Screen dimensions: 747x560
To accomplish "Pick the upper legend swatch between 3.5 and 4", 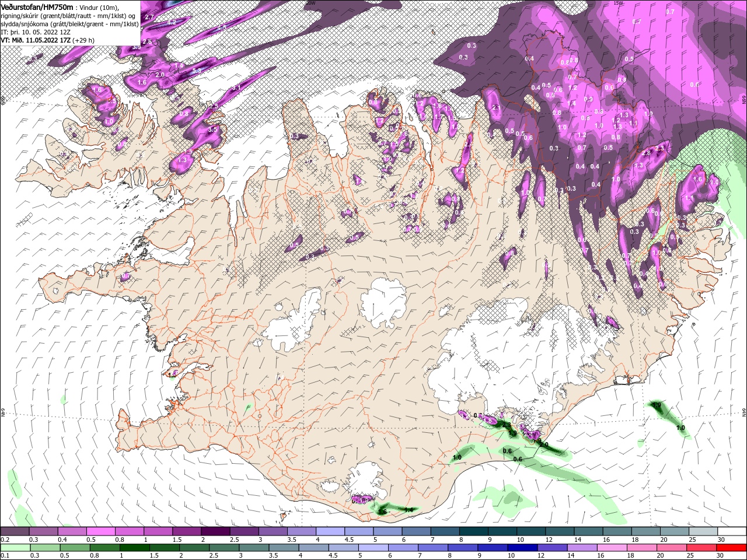I will (x=301, y=531).
